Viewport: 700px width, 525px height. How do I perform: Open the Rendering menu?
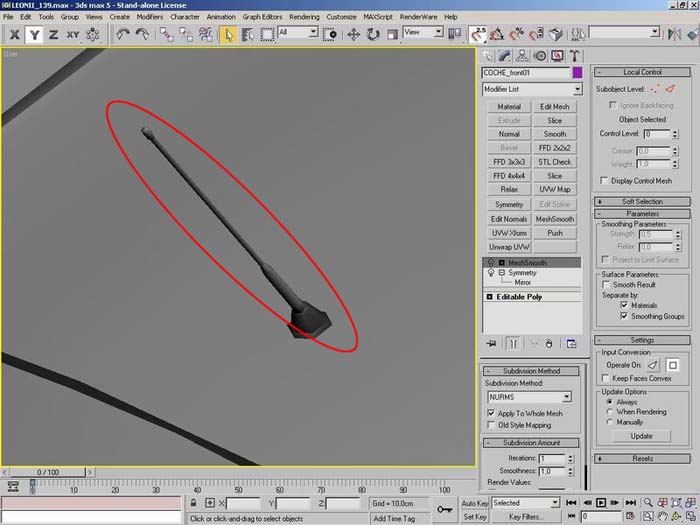pos(303,17)
